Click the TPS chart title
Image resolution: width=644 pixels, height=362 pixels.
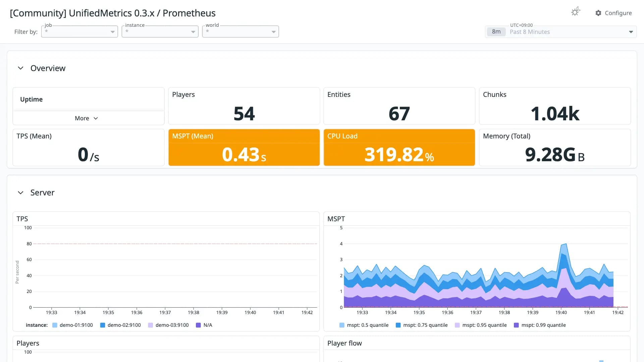click(x=22, y=219)
